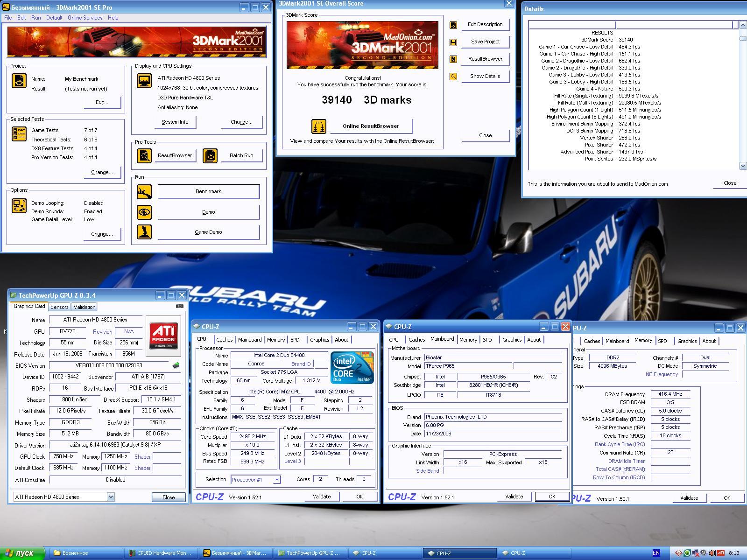Click Save Project button in score window

[x=485, y=42]
